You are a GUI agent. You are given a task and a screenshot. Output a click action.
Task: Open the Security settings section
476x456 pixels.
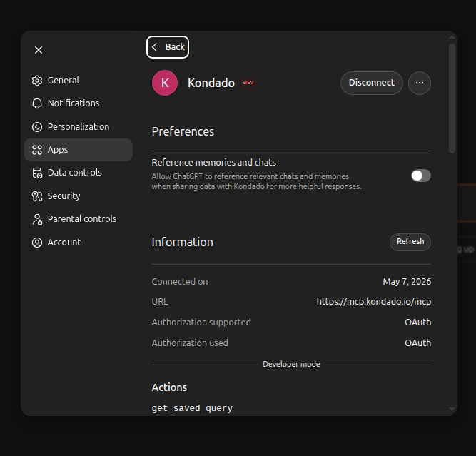[x=79, y=196]
